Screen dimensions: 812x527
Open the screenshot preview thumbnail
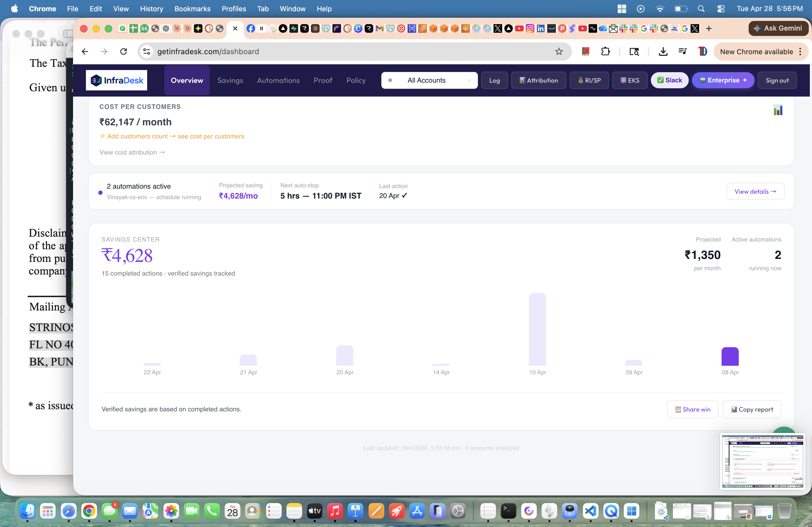coord(763,461)
